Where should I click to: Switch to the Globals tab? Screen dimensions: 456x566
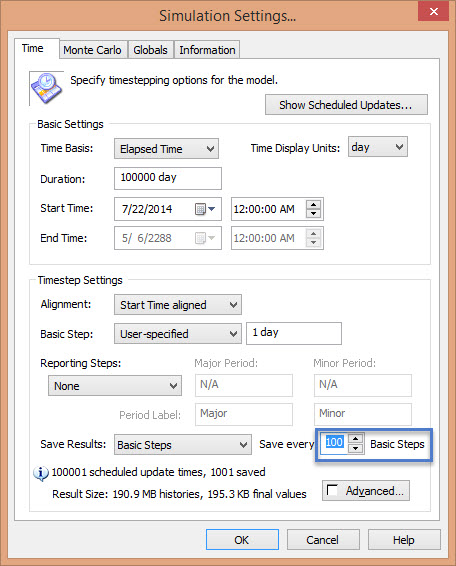click(151, 50)
